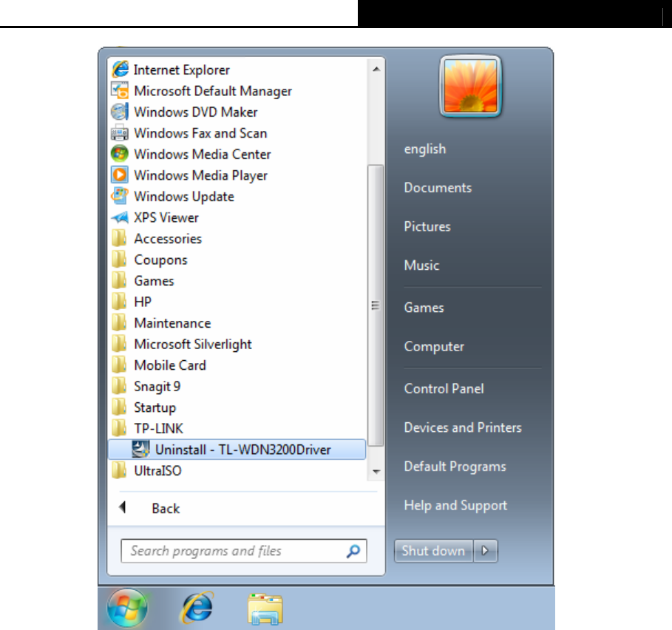Click the XPS Viewer paper plane icon
The width and height of the screenshot is (672, 630).
point(120,217)
